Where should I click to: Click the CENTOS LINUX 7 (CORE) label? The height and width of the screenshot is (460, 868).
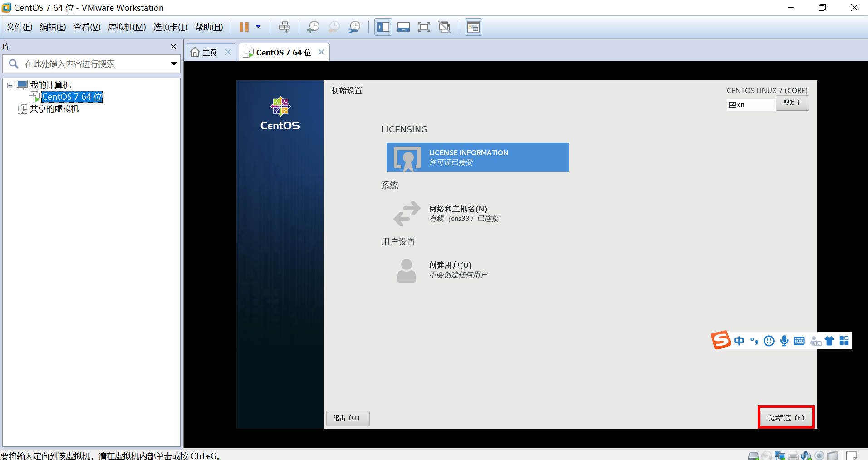click(767, 91)
